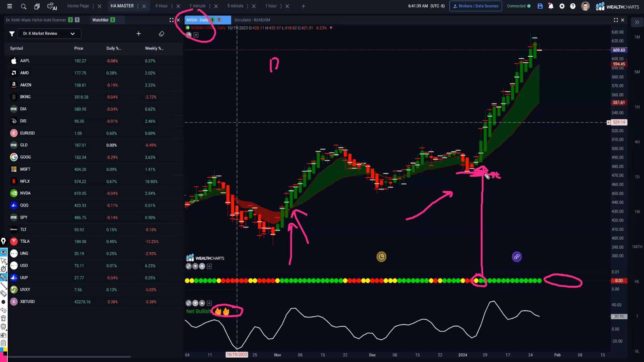
Task: Select the eraser drawing tool
Action: 3,294
